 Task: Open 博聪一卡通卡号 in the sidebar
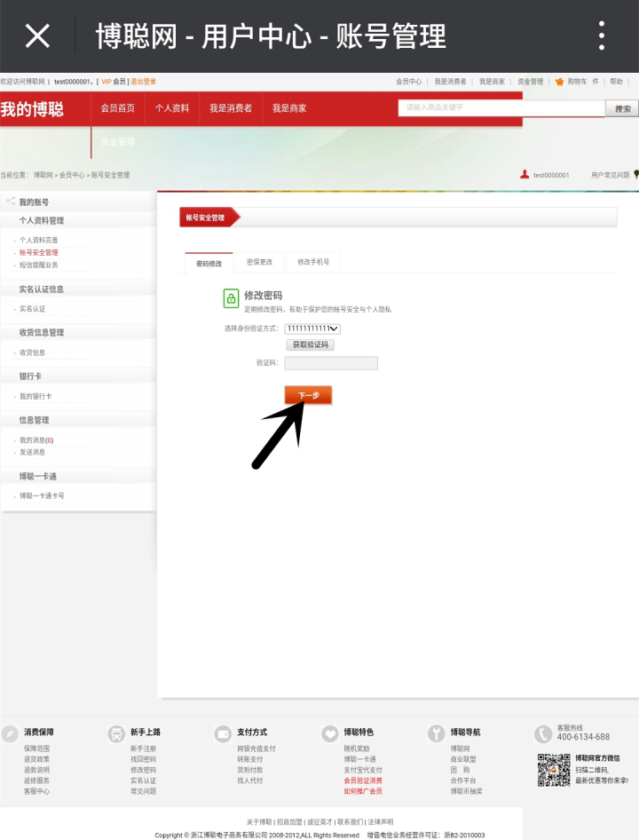[42, 496]
